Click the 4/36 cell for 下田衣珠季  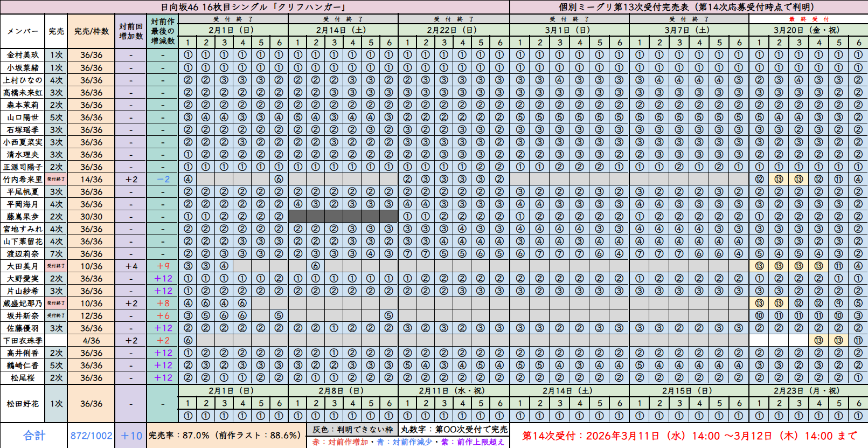pyautogui.click(x=91, y=341)
